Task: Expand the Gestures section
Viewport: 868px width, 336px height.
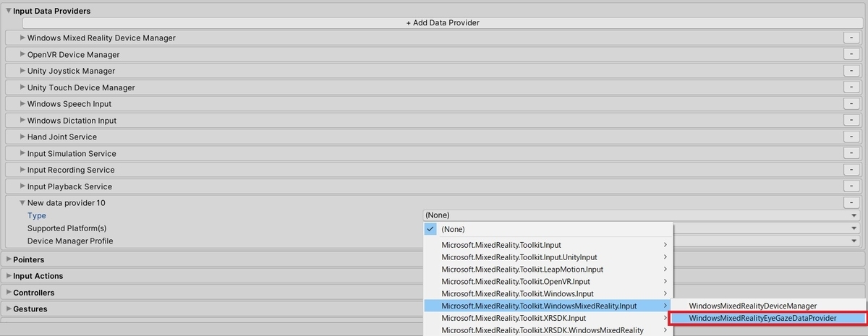Action: pos(9,309)
